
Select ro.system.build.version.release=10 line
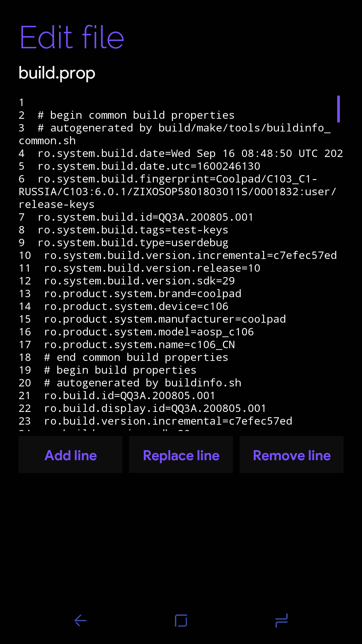tap(152, 268)
